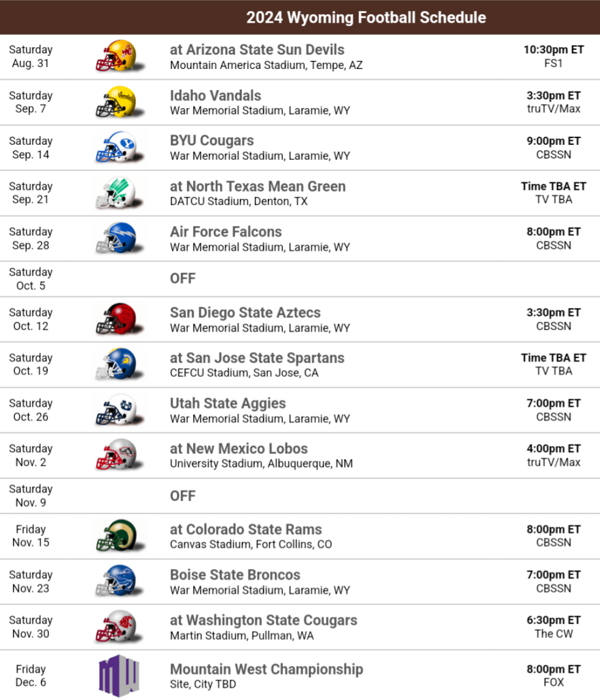This screenshot has height=700, width=600.
Task: Click the BYU Cougars helmet icon
Action: click(x=116, y=147)
